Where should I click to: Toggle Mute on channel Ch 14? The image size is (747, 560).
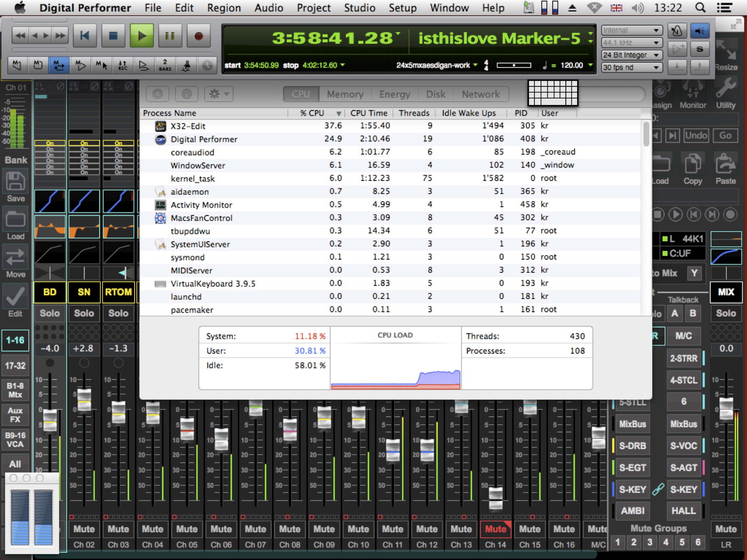point(495,529)
